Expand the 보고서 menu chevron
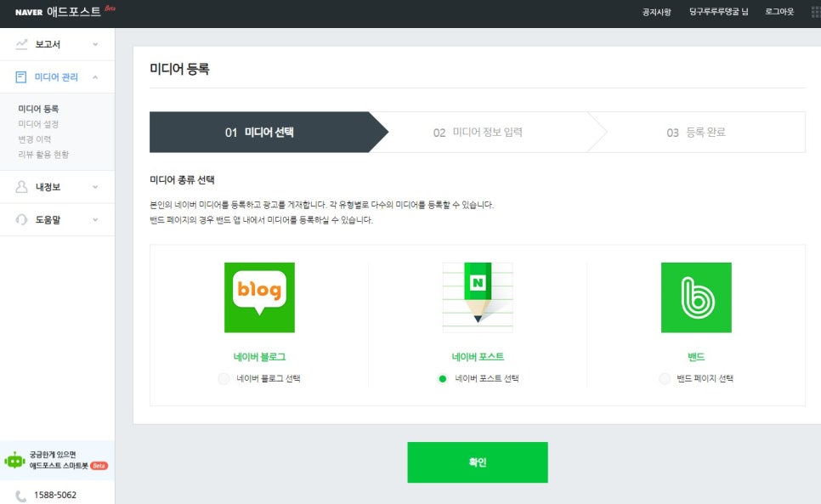 pos(95,44)
